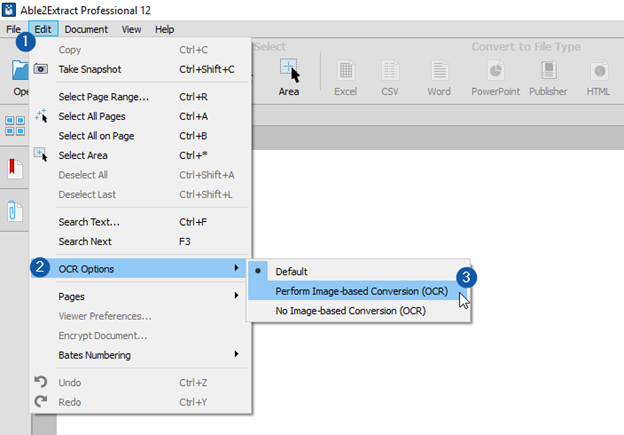The height and width of the screenshot is (435, 624).
Task: Click the HTML conversion icon
Action: click(x=599, y=71)
